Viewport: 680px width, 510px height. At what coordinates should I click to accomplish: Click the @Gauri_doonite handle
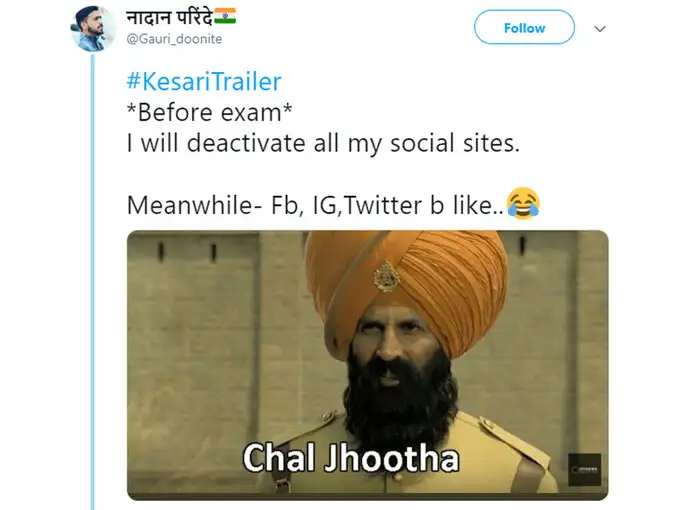pyautogui.click(x=174, y=39)
